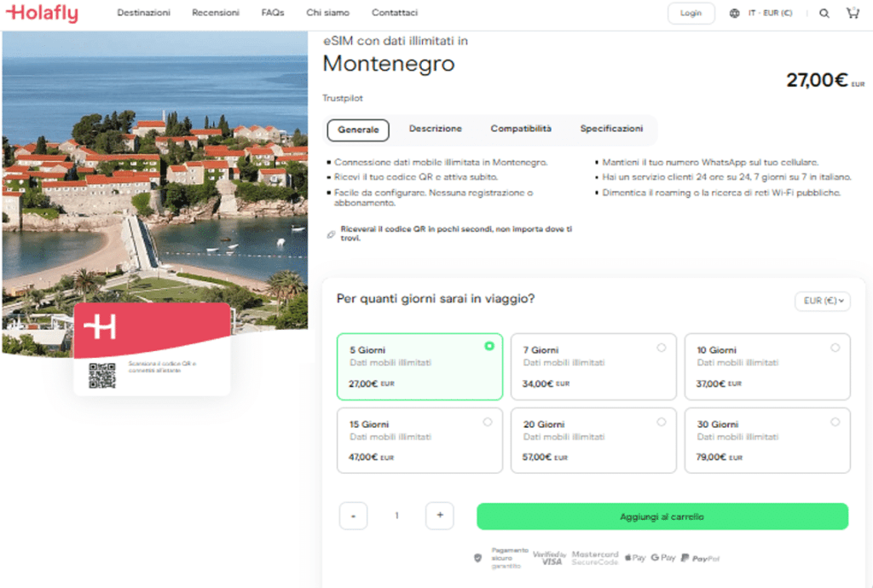Select the 7 Giorni plan option
This screenshot has height=588, width=873.
click(593, 366)
